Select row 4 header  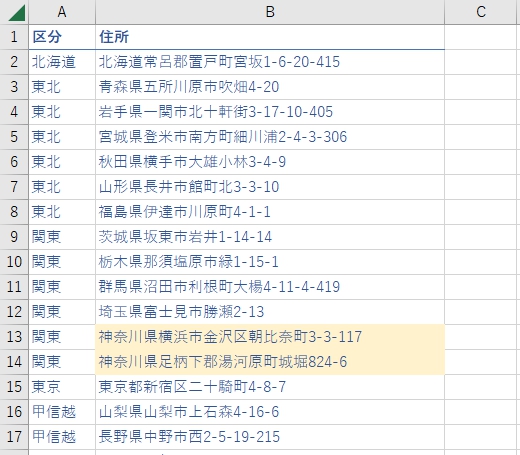coord(14,112)
